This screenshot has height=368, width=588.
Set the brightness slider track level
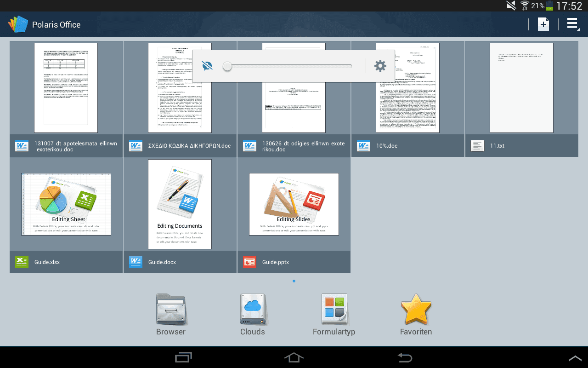(288, 66)
